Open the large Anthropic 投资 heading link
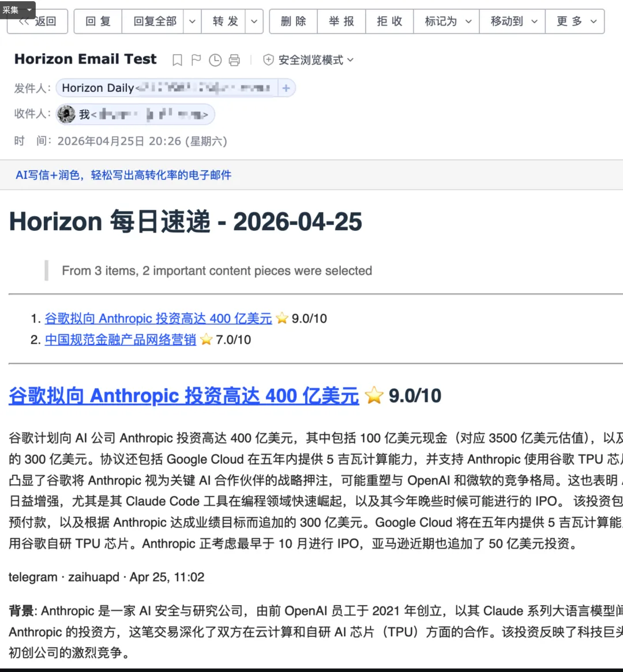The image size is (623, 672). (x=184, y=395)
